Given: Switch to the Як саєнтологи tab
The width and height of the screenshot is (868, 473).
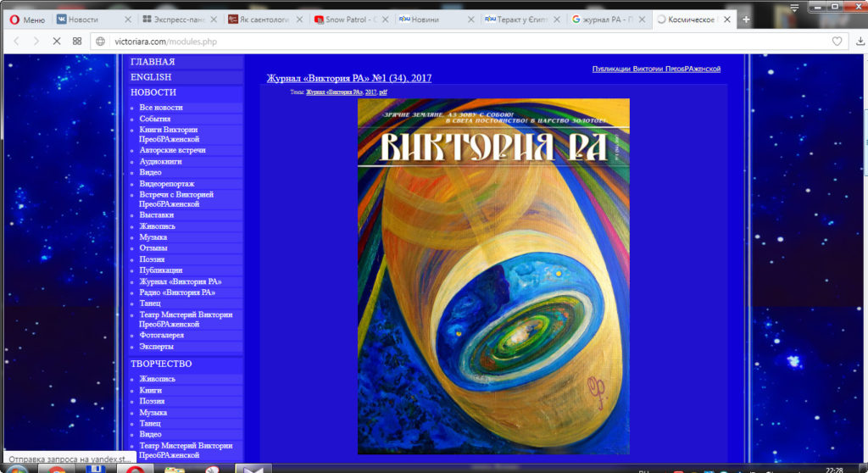Looking at the screenshot, I should click(259, 19).
